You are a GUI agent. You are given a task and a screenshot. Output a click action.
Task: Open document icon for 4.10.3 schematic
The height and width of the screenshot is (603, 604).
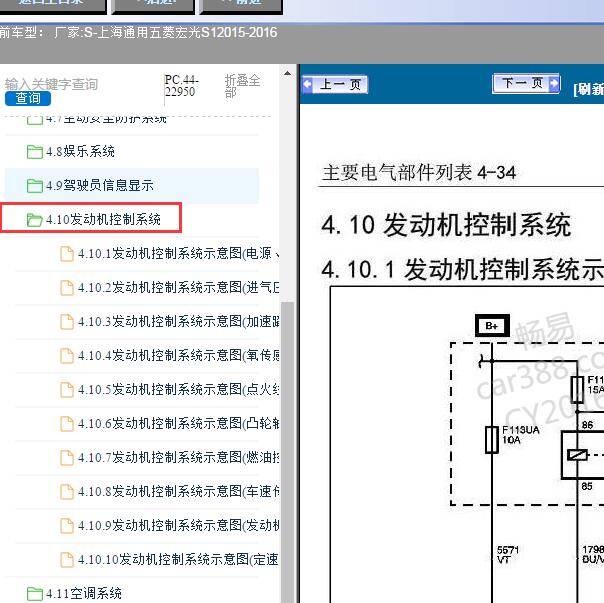pos(67,322)
